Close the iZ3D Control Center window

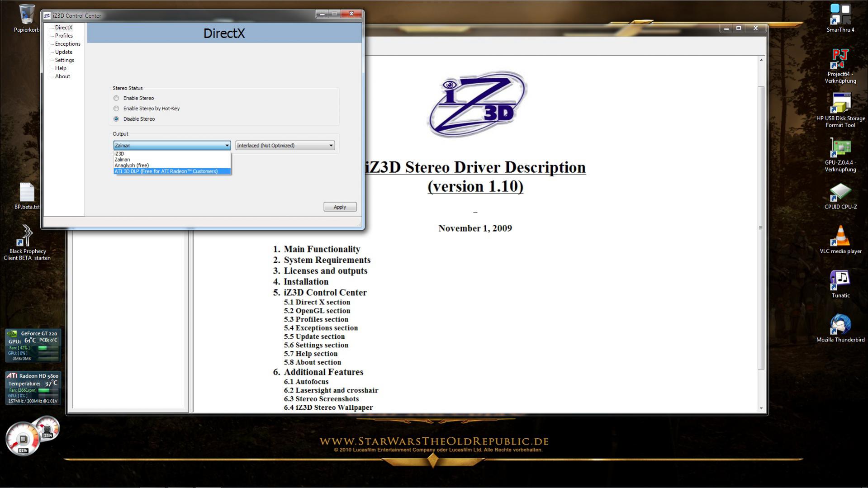[351, 14]
